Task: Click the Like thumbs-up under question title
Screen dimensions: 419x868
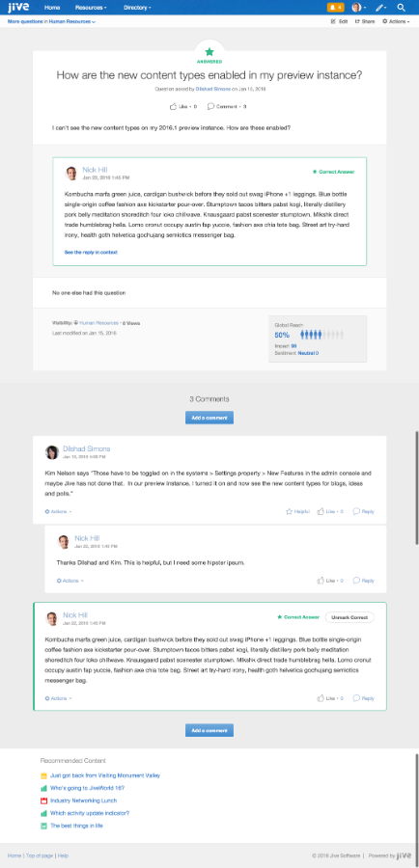Action: click(x=173, y=106)
